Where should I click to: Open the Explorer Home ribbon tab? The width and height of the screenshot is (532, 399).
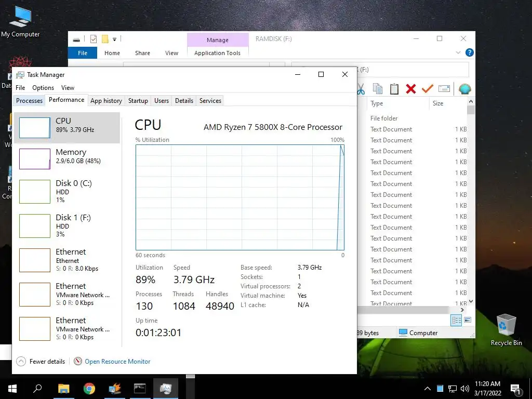(112, 53)
